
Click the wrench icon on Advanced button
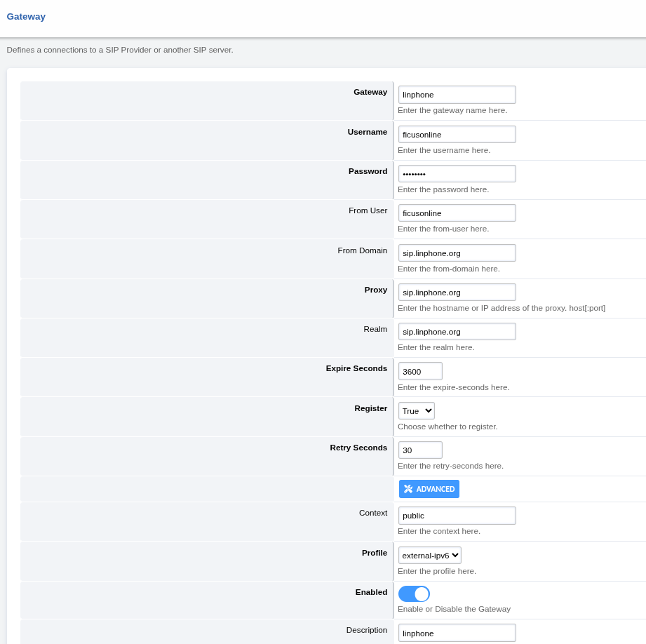point(408,489)
